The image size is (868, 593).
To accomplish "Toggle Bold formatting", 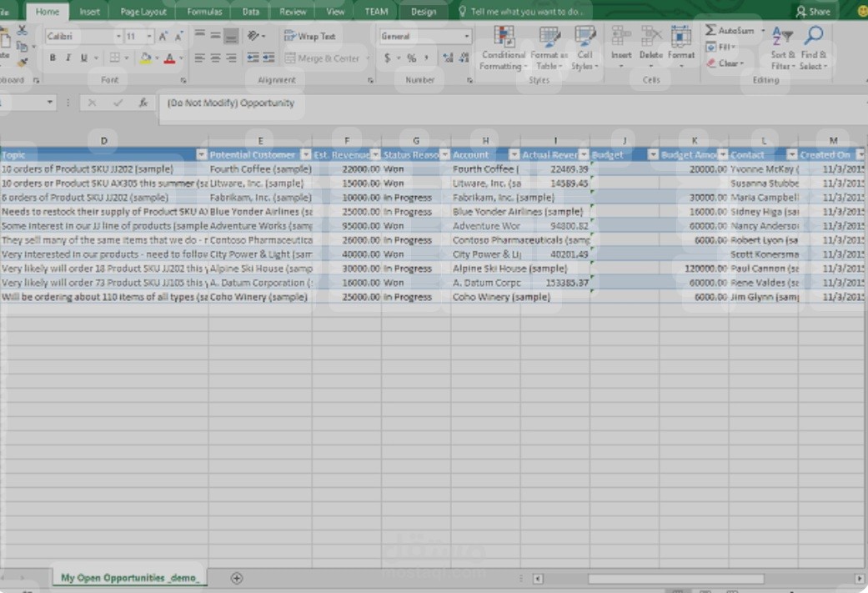I will (53, 58).
